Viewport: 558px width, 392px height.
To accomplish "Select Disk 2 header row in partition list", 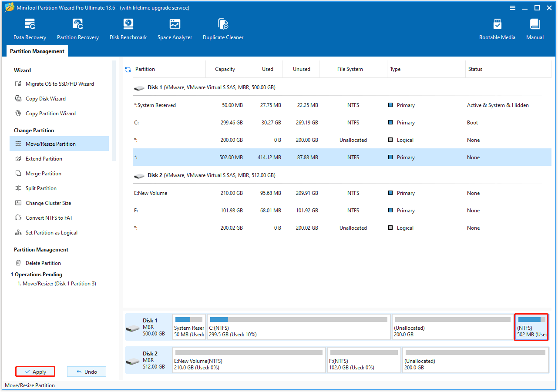I will [342, 175].
